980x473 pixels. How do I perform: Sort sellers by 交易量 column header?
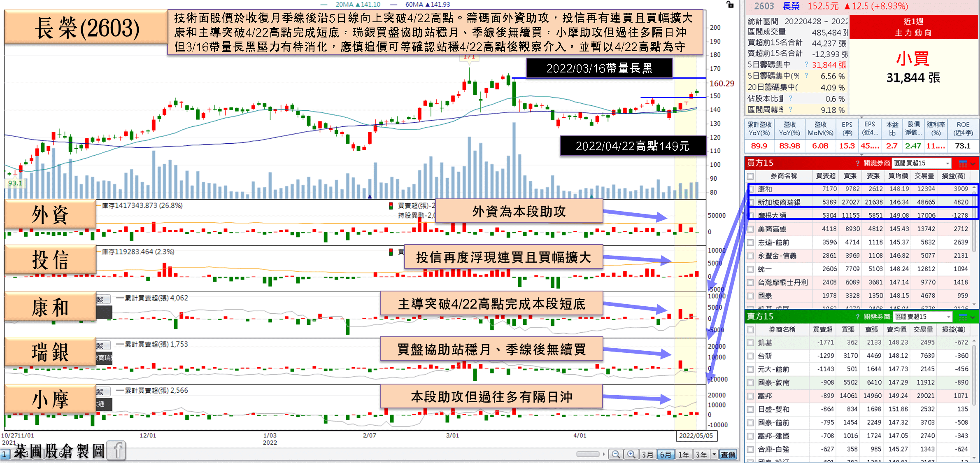(x=924, y=329)
